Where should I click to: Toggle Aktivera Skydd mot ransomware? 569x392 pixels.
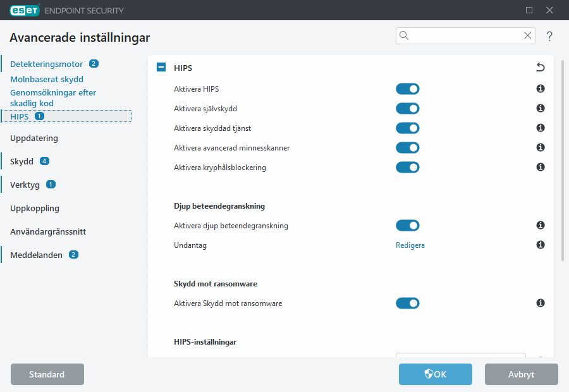point(408,303)
